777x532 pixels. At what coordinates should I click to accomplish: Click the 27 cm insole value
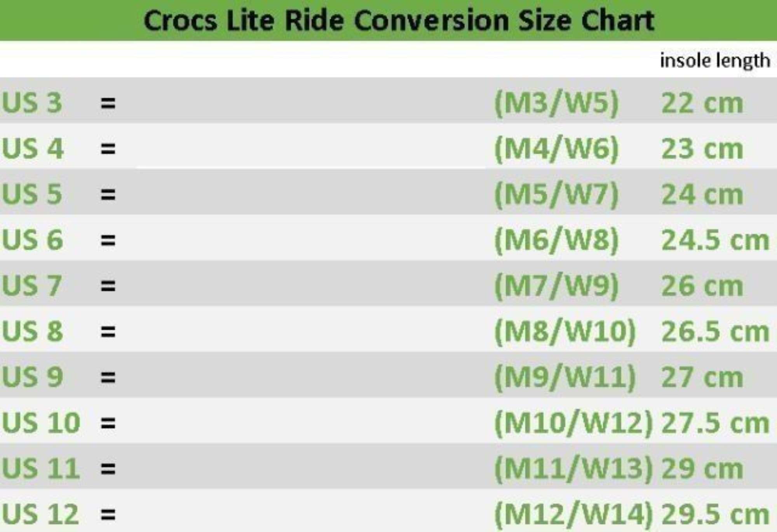tap(702, 377)
